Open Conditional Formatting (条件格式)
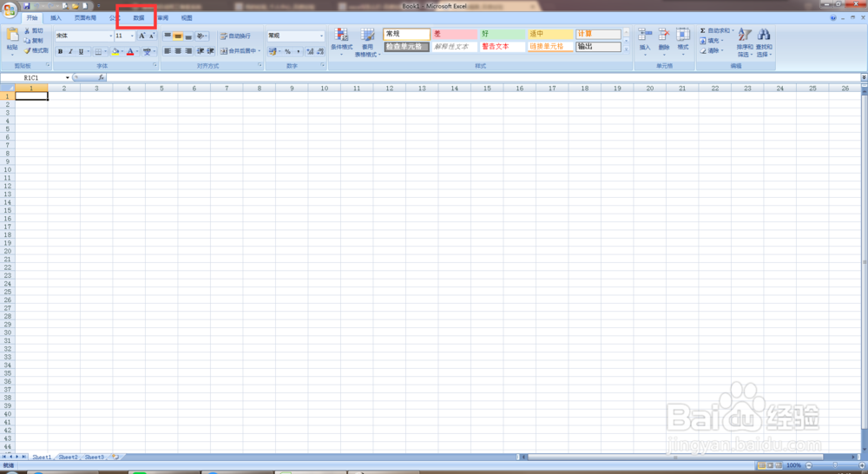The width and height of the screenshot is (868, 474). coord(341,42)
